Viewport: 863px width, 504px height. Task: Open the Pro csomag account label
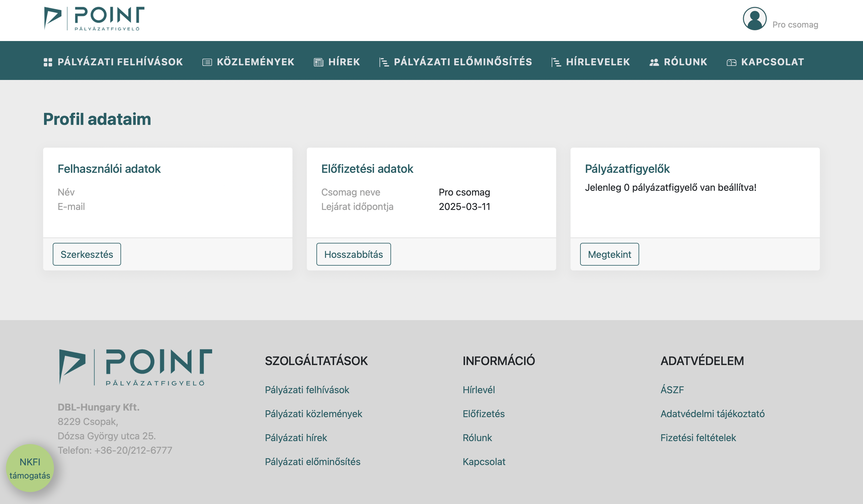(795, 25)
